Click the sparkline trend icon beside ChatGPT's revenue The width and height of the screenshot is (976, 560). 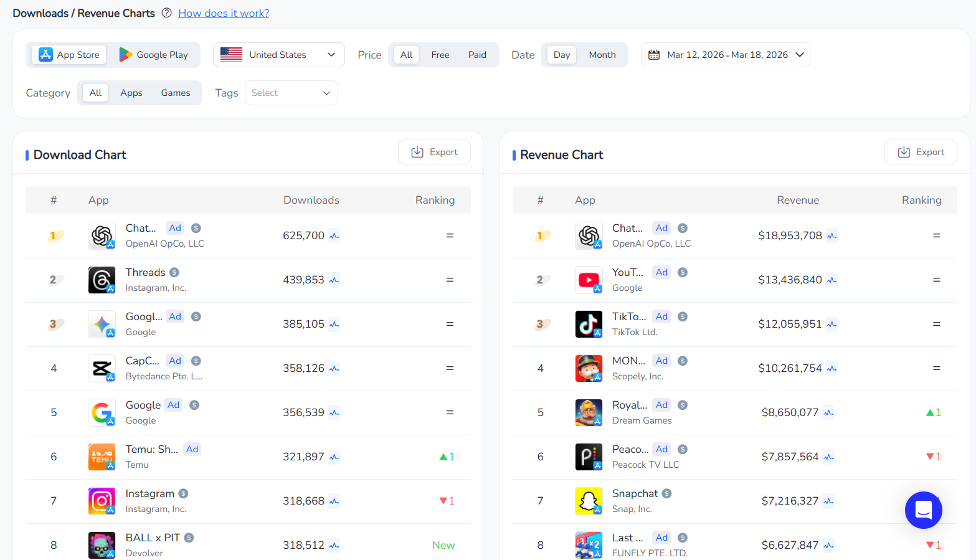831,235
